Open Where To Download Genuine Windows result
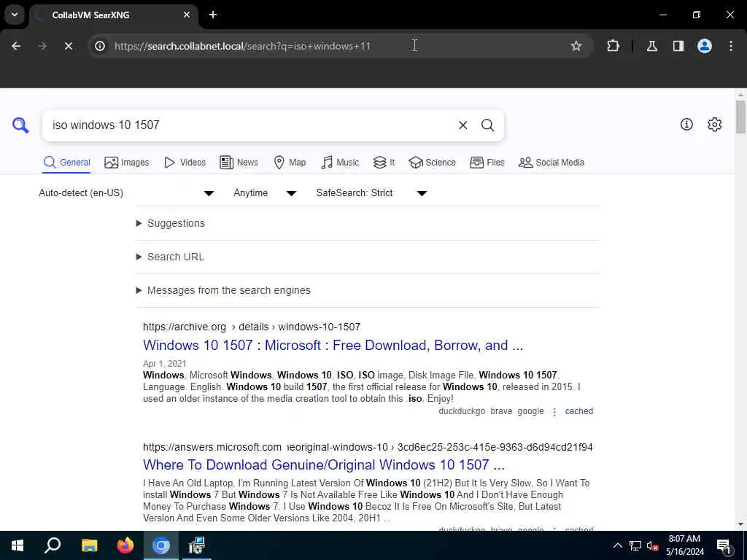This screenshot has width=747, height=560. click(x=323, y=464)
